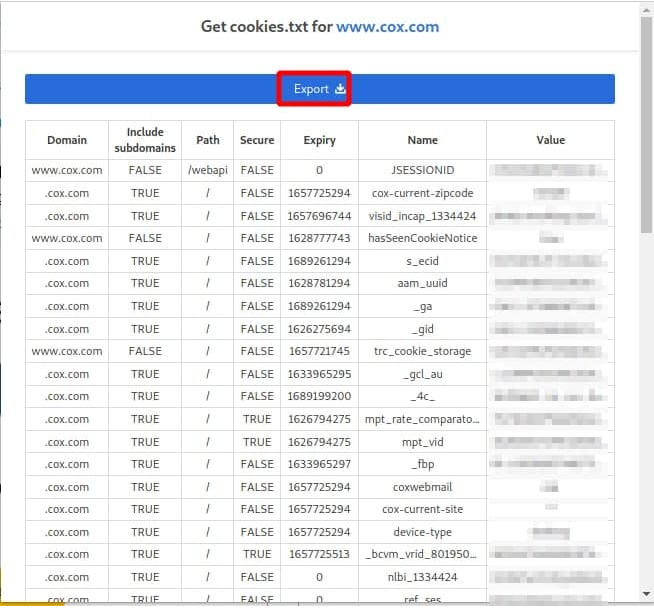
Task: Click expiry value 1628777743
Action: 319,238
